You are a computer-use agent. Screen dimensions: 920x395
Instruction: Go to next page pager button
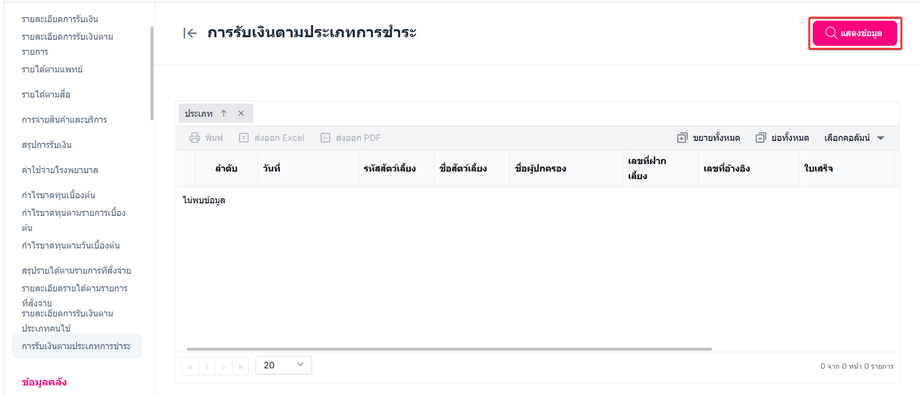224,366
